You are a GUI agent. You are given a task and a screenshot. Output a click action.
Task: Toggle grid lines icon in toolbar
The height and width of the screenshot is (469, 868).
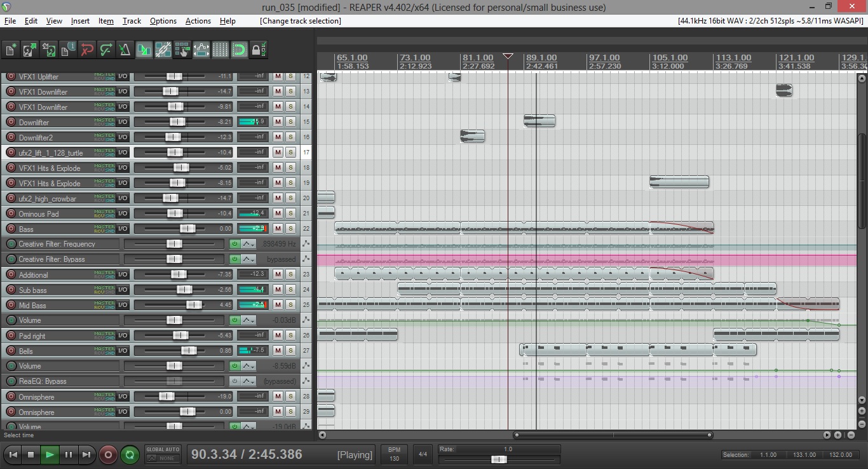click(220, 50)
